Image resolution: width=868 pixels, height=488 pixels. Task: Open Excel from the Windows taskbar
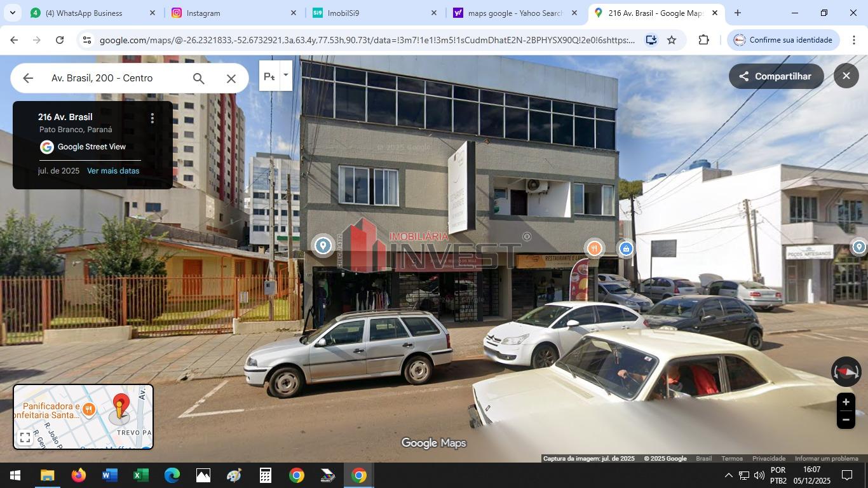[x=140, y=475]
